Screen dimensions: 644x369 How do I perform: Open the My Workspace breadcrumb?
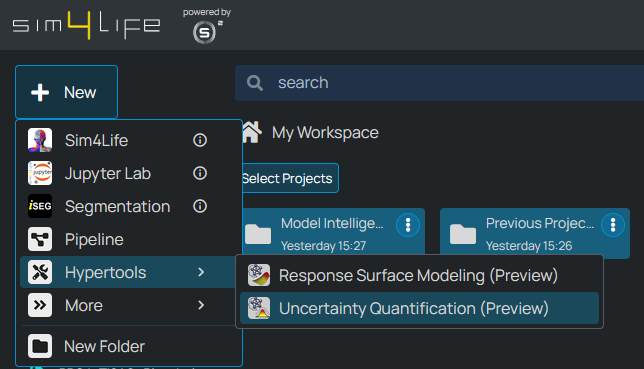[325, 132]
